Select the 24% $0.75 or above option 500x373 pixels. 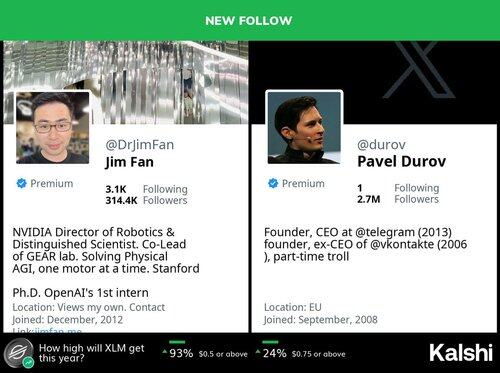coord(301,353)
